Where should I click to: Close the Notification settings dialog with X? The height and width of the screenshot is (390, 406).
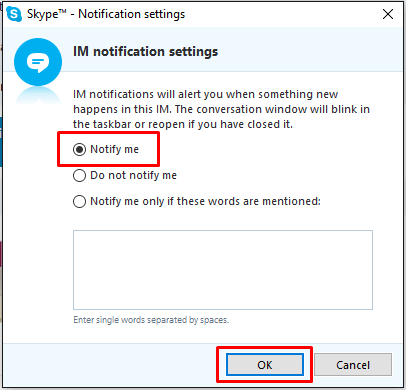pyautogui.click(x=388, y=14)
